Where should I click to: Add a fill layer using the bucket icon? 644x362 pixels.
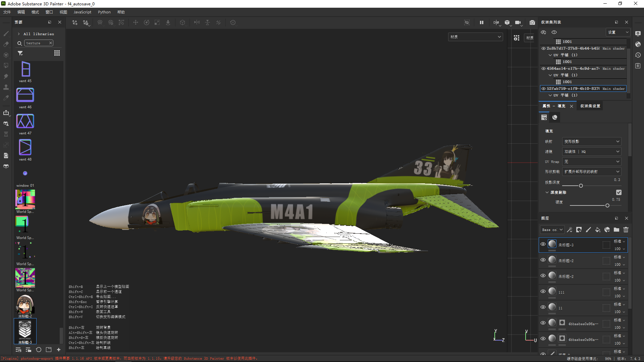coord(597,230)
